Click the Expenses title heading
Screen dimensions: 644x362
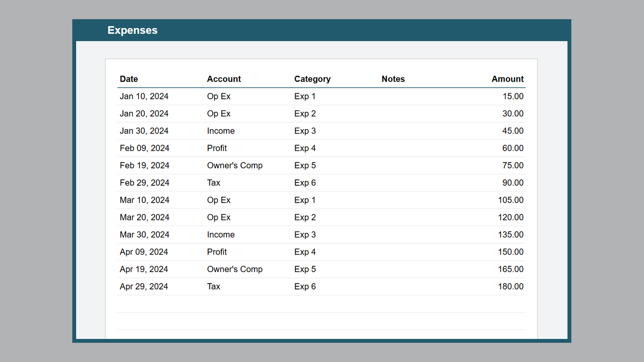coord(132,30)
